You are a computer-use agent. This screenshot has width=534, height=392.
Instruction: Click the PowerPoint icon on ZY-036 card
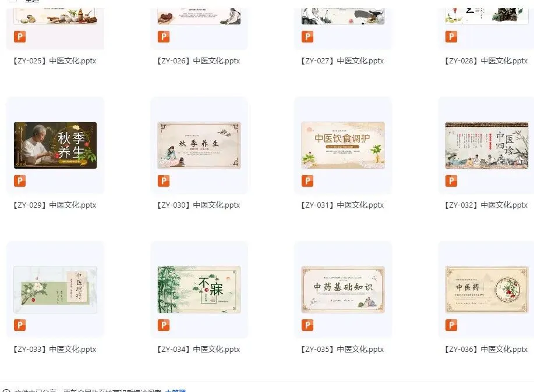pyautogui.click(x=451, y=325)
